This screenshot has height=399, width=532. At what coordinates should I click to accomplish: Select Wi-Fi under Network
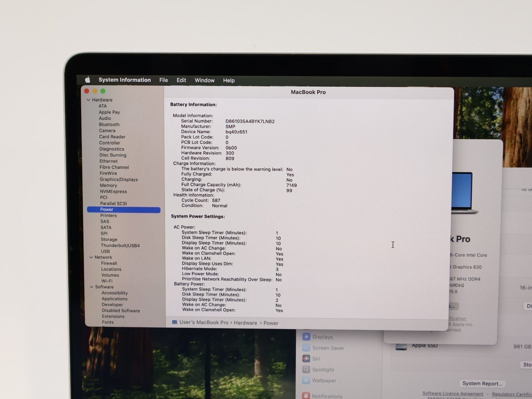point(107,281)
